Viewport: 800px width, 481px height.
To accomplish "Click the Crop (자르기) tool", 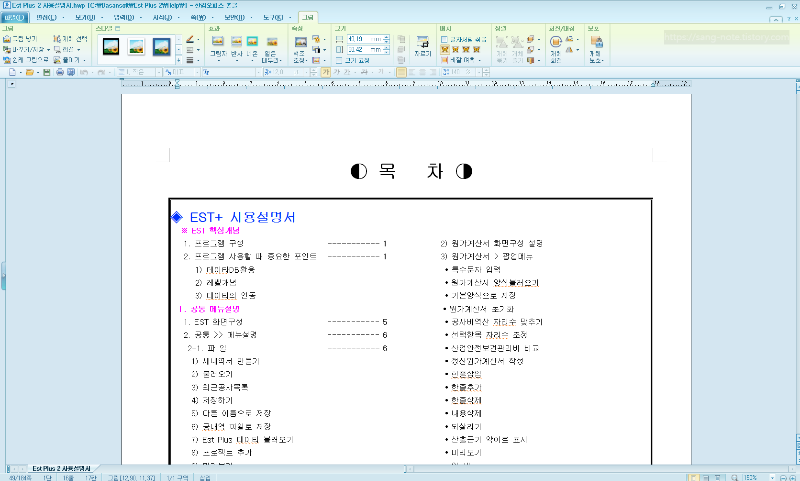I will click(422, 46).
